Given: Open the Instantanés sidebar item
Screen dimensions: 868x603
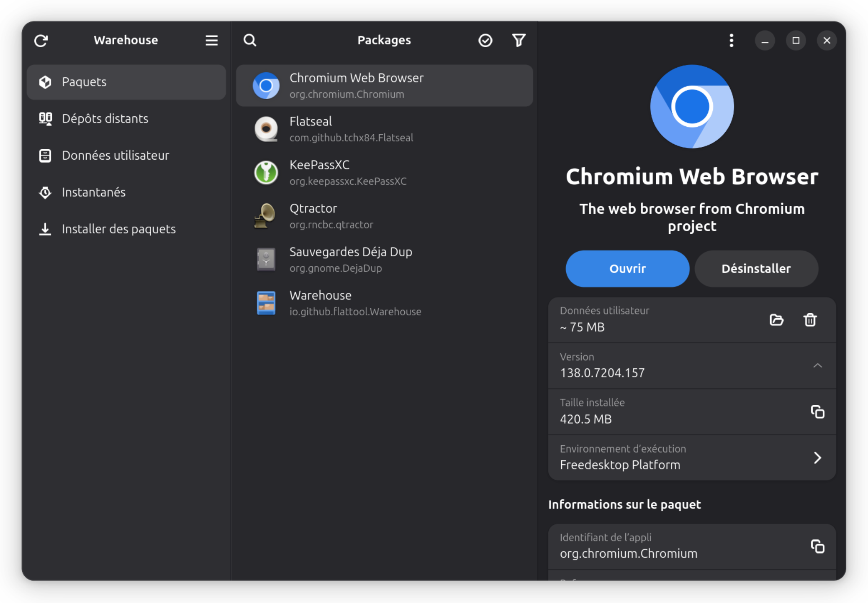Looking at the screenshot, I should coord(93,192).
